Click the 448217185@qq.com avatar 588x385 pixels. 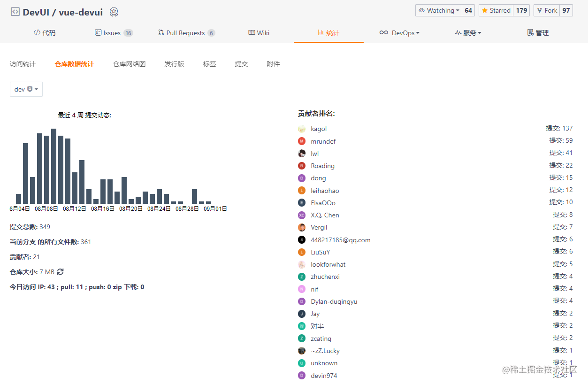click(x=302, y=240)
